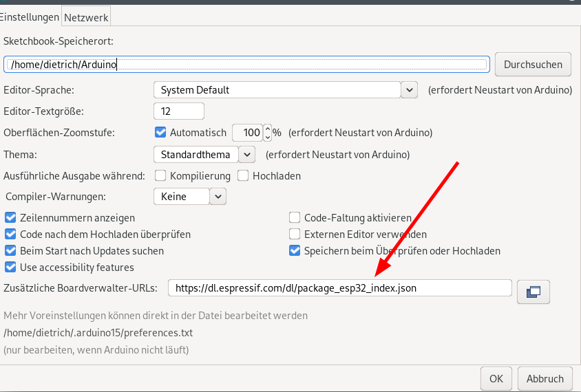
Task: Cancel the dialog with Abbruch
Action: pos(545,379)
